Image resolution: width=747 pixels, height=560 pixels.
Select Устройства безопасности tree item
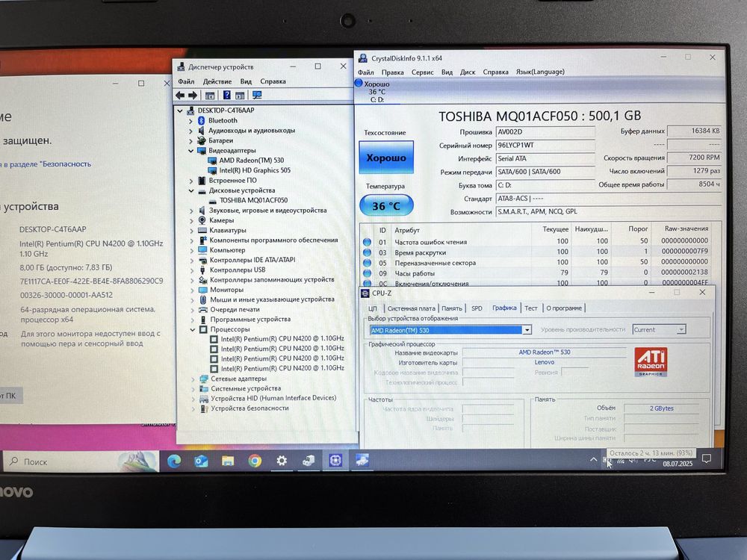[249, 408]
